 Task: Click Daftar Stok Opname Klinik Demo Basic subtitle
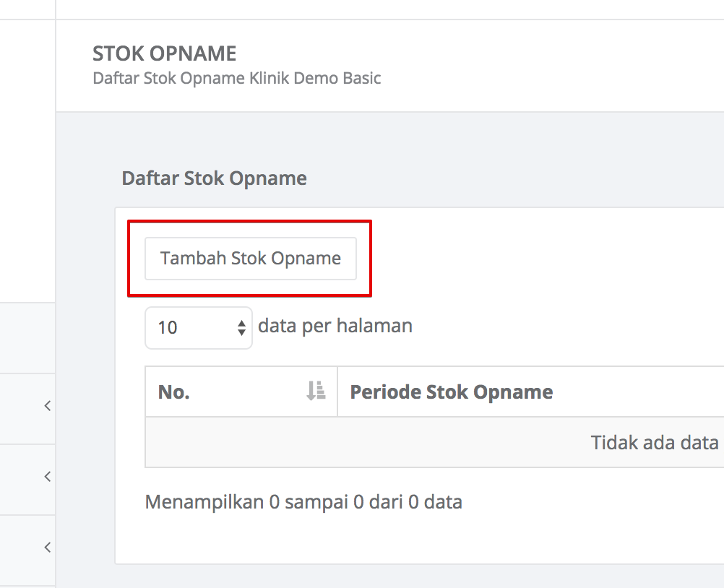237,78
